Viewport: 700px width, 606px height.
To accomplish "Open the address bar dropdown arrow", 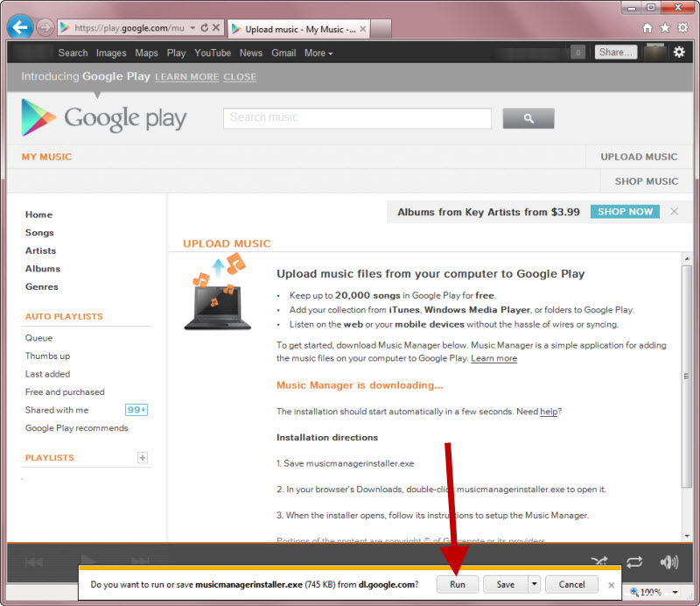I will [x=192, y=28].
